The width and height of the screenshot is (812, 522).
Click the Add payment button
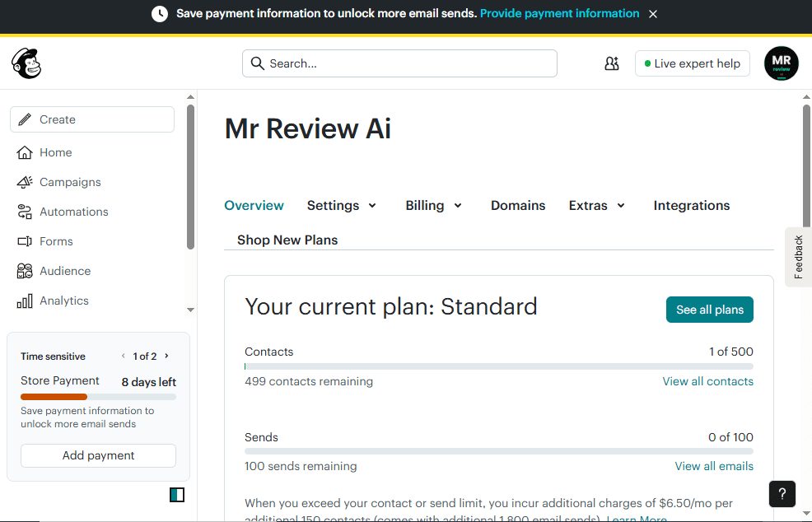98,455
